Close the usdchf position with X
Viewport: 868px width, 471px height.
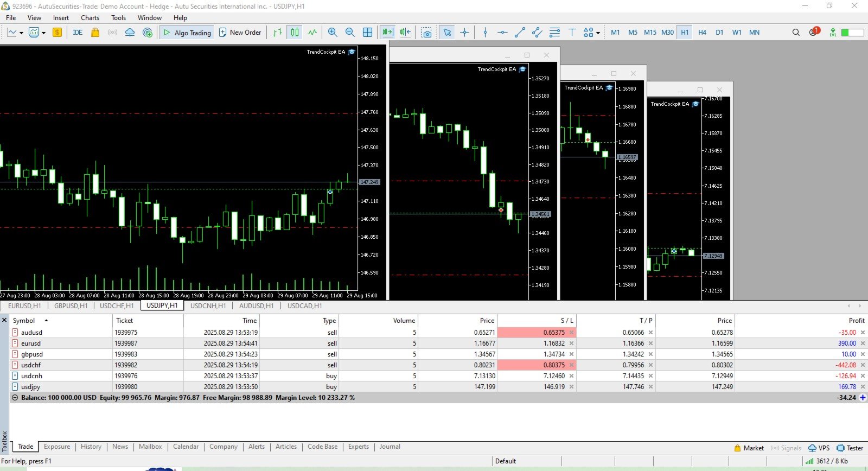[863, 365]
